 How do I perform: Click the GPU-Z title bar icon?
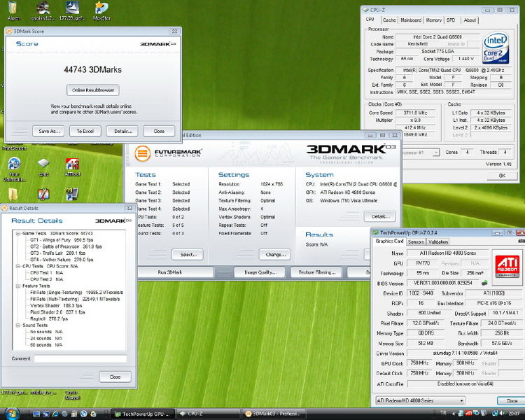tap(376, 232)
